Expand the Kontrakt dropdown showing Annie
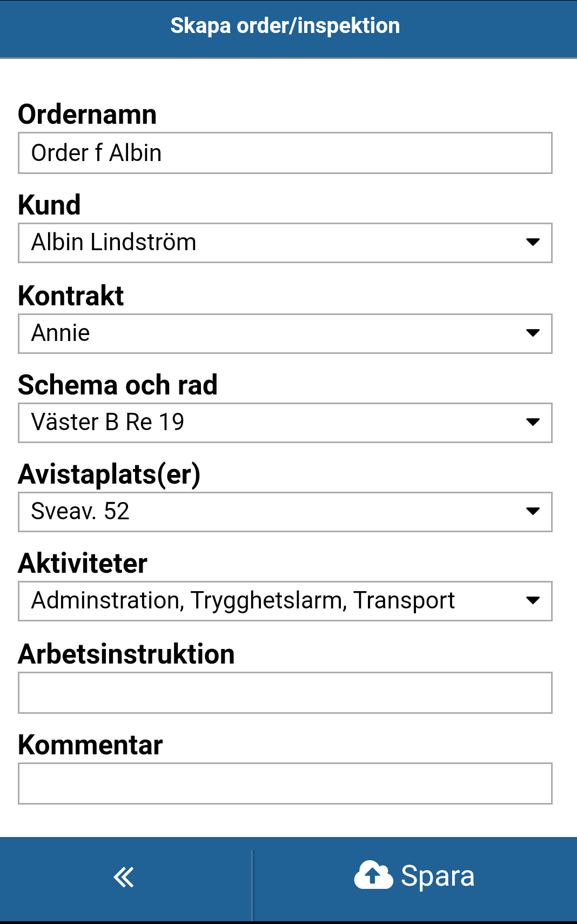 285,333
